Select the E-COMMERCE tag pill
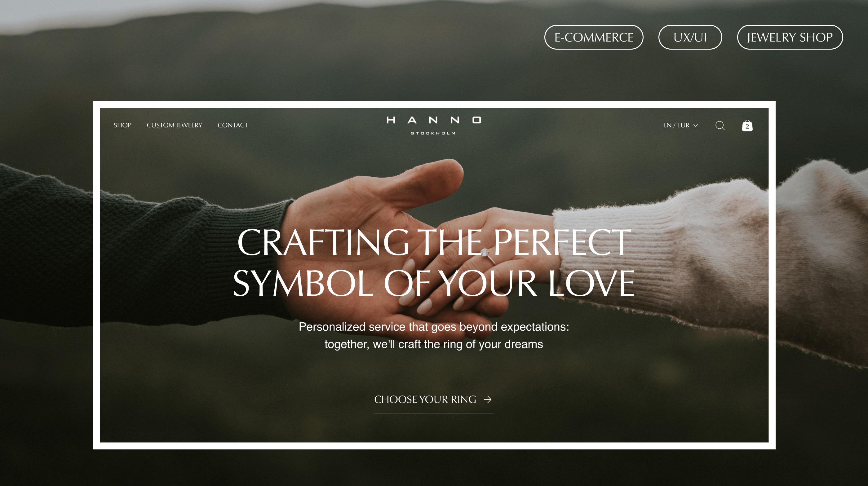This screenshot has width=868, height=486. 594,37
